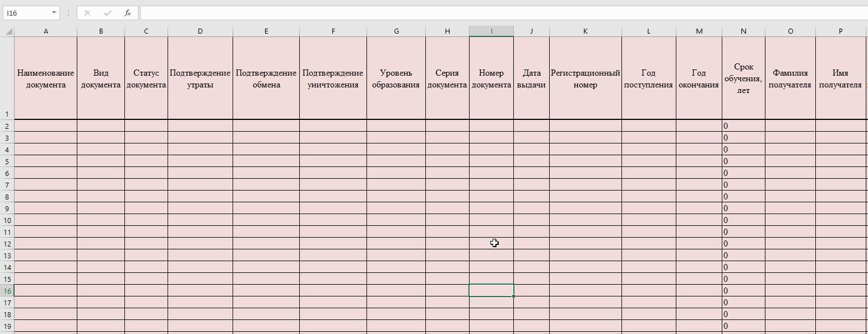Expand the Name Box dropdown arrow
The height and width of the screenshot is (334, 868).
(54, 13)
